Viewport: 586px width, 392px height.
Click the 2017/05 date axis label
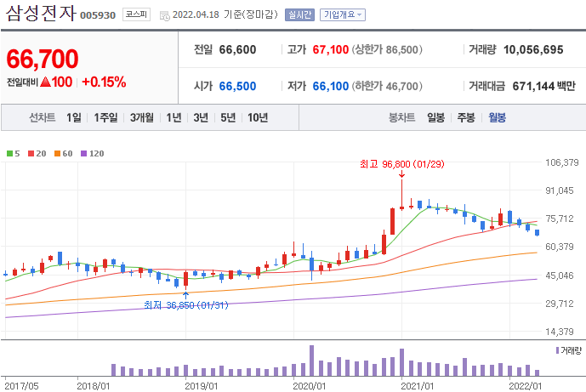pyautogui.click(x=21, y=386)
